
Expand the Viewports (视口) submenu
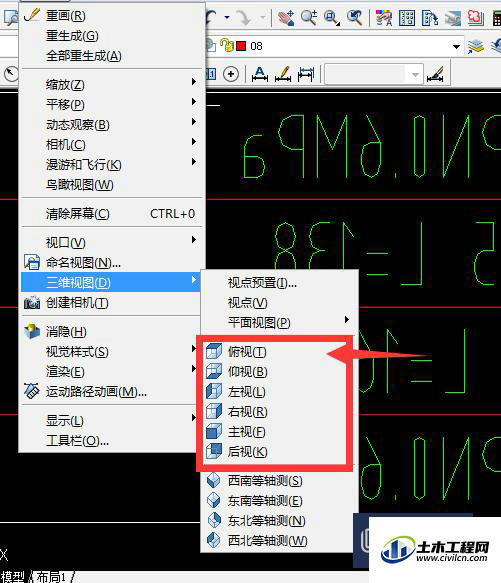[112, 242]
